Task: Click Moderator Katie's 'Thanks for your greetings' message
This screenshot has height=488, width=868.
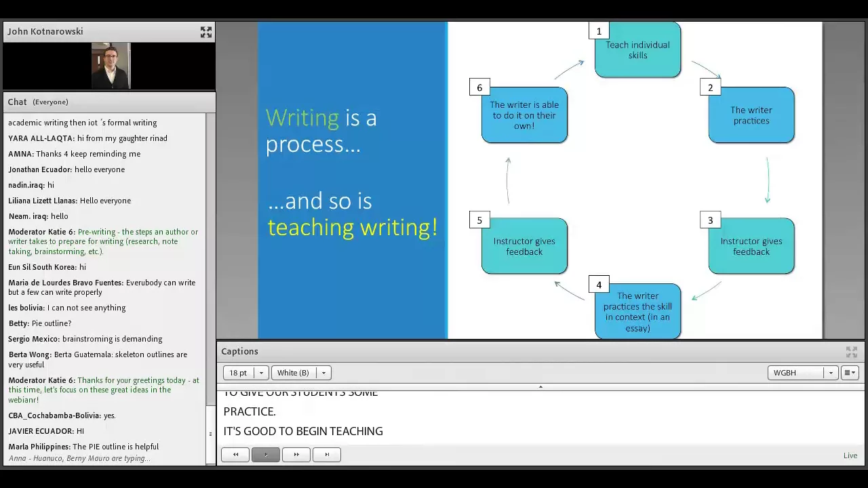Action: tap(104, 390)
